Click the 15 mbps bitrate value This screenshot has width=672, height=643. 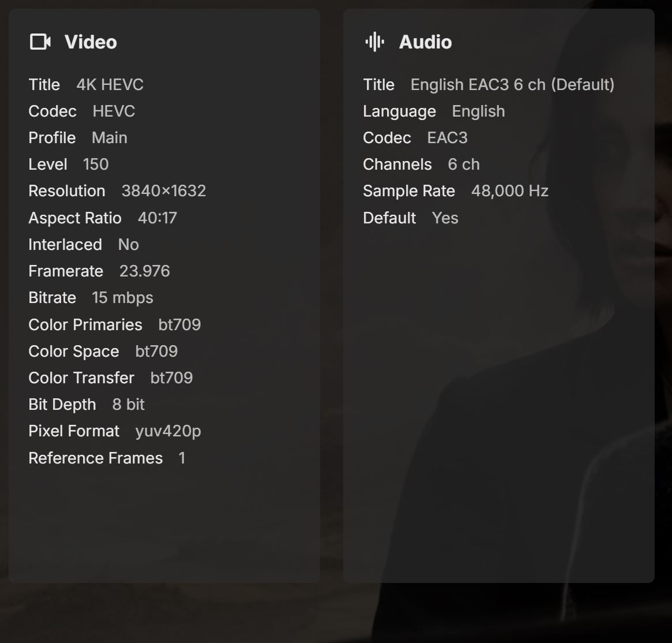123,298
